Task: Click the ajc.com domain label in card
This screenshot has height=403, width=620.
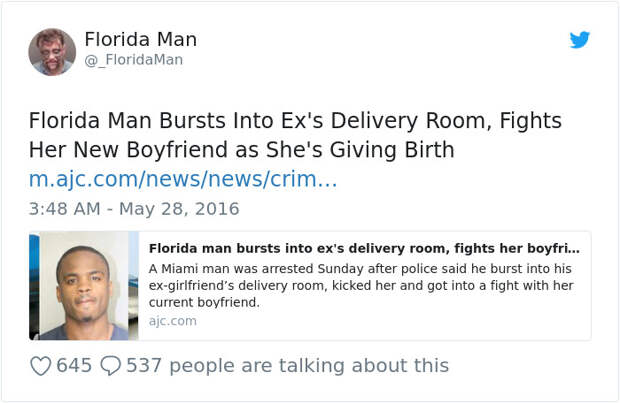Action: click(172, 321)
